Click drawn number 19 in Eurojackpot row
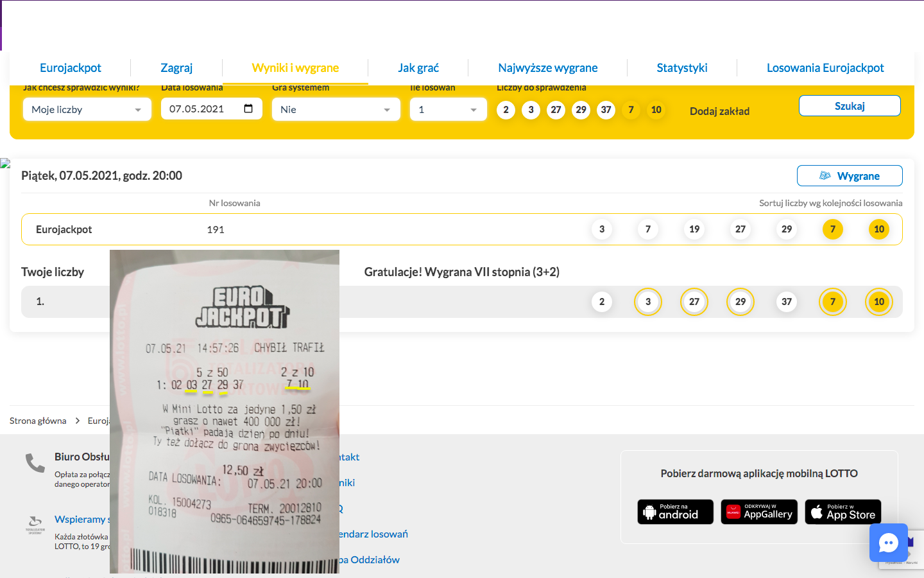 (x=694, y=229)
